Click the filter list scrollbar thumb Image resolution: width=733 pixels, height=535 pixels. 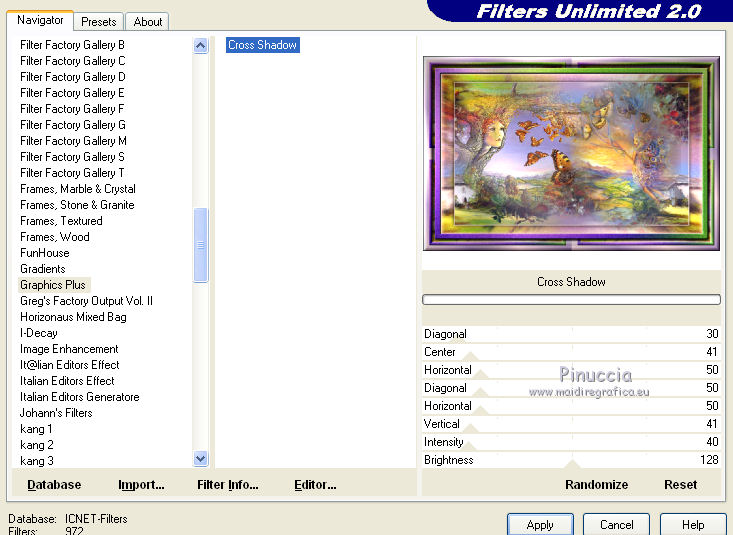pyautogui.click(x=201, y=245)
